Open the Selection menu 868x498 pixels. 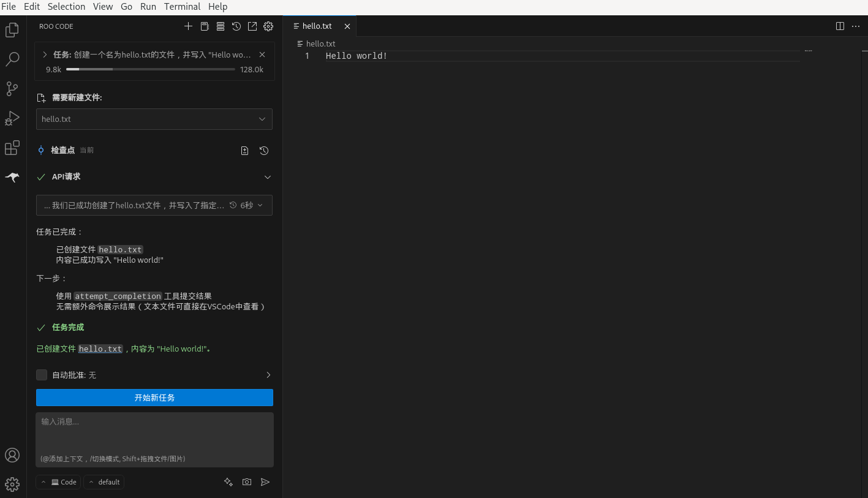pyautogui.click(x=67, y=7)
